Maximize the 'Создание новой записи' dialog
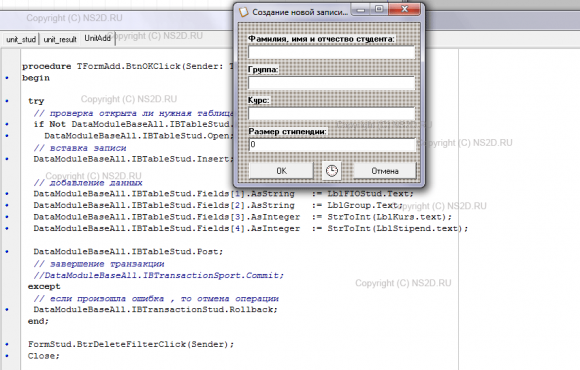 tap(379, 10)
